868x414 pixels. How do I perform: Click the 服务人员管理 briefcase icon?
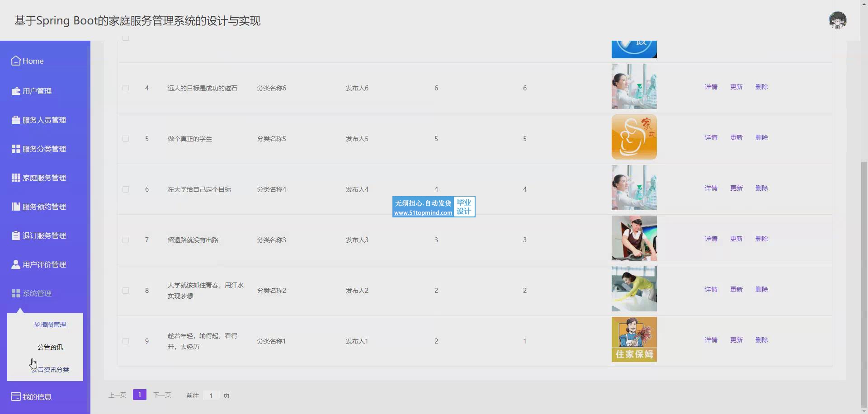tap(16, 120)
